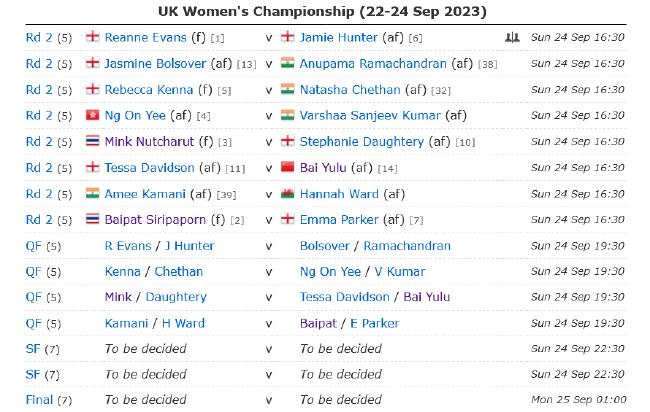Image resolution: width=650 pixels, height=412 pixels.
Task: Click Thailand flag beside Mink Nutcharut
Action: tap(92, 141)
